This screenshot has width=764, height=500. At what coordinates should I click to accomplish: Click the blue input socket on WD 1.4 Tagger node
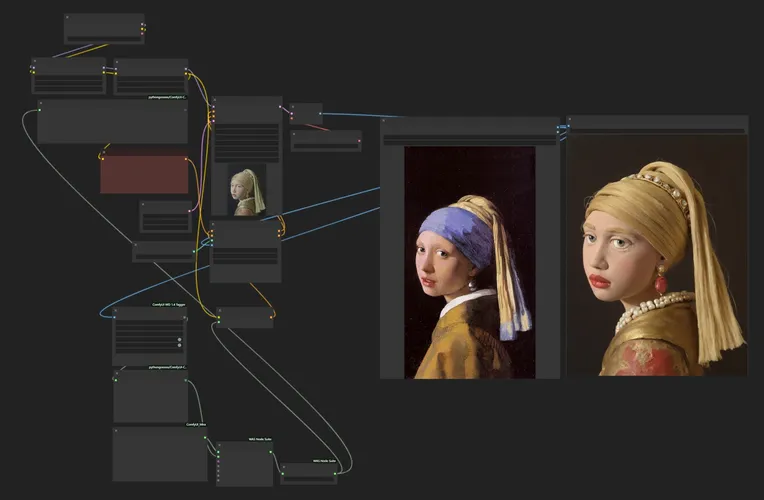[115, 319]
